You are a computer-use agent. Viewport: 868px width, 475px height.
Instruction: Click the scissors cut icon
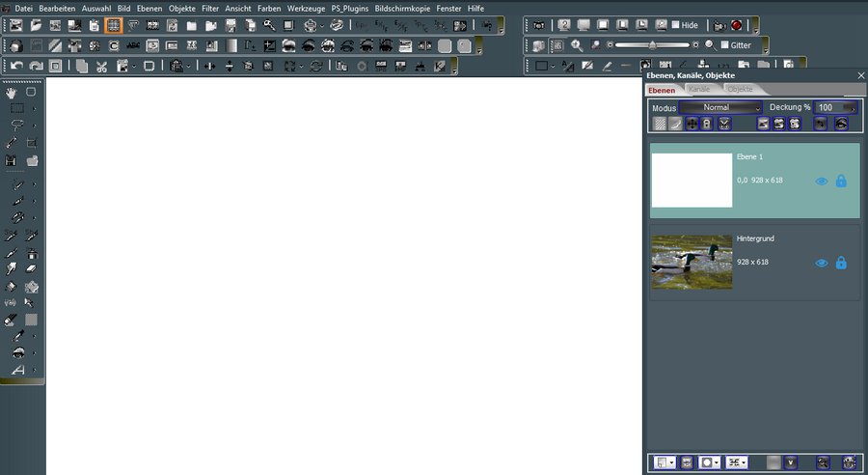tap(101, 66)
